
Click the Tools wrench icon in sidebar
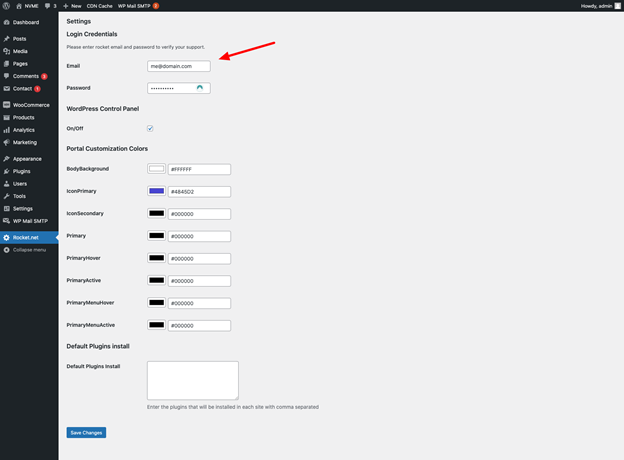[x=6, y=196]
